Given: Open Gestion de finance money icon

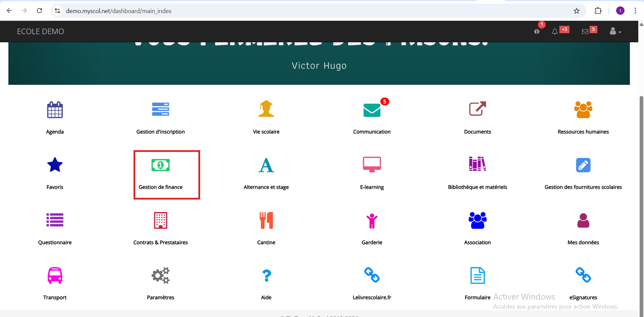Looking at the screenshot, I should pos(160,165).
